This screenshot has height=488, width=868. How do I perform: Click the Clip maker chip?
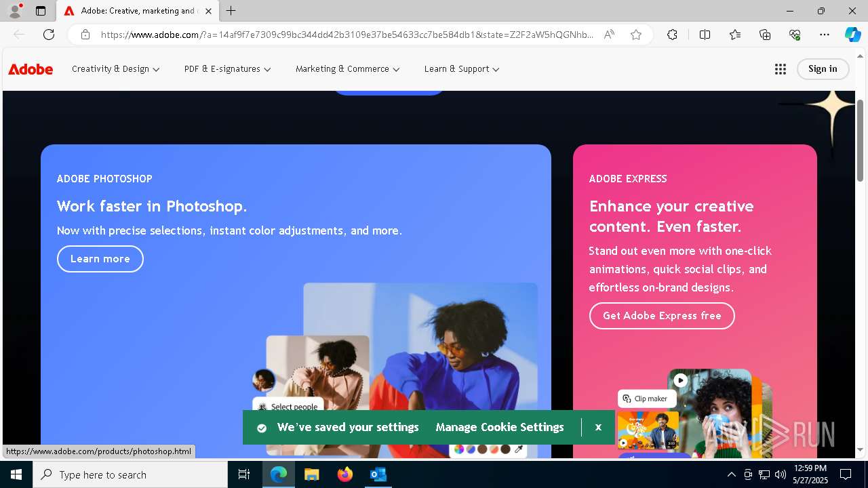pos(646,399)
